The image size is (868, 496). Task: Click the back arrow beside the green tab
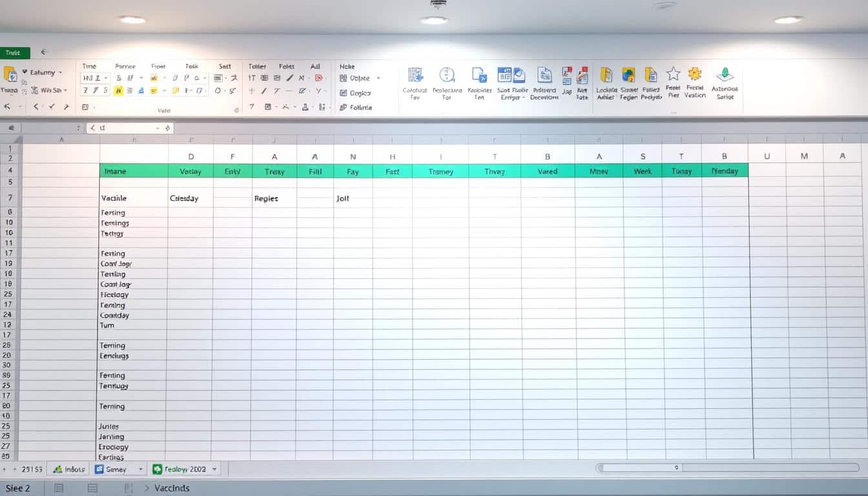[x=44, y=52]
